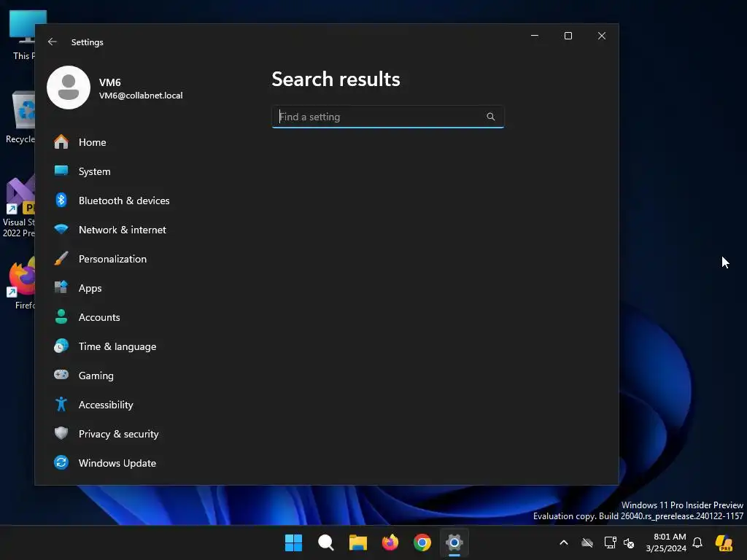The height and width of the screenshot is (560, 747).
Task: Click the Gaming controller icon
Action: [61, 375]
